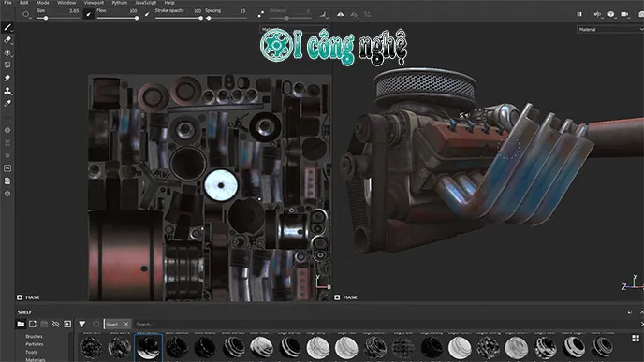644x362 pixels.
Task: Import resources into shelf icon
Action: (x=33, y=325)
